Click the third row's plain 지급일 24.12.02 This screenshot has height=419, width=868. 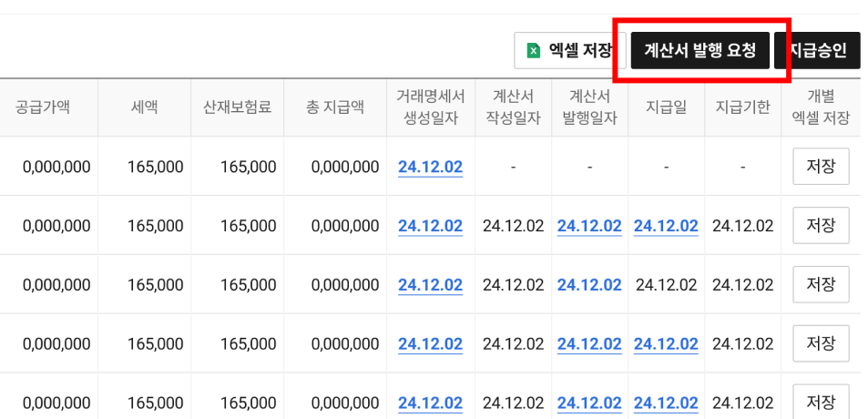coord(666,285)
